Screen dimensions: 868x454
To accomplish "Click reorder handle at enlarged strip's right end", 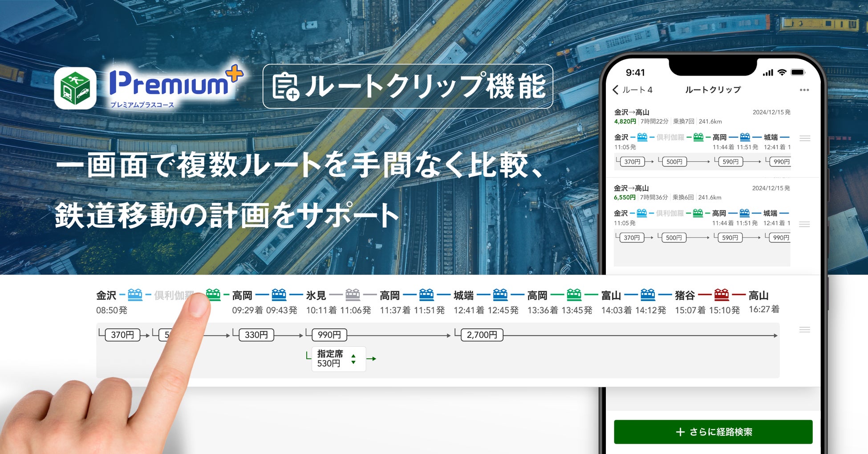I will click(805, 329).
